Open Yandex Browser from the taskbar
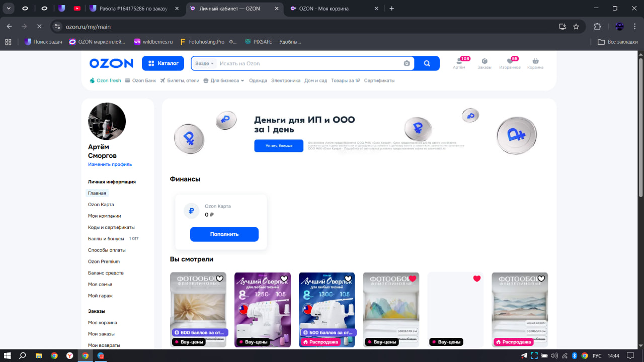644x362 pixels. click(69, 355)
